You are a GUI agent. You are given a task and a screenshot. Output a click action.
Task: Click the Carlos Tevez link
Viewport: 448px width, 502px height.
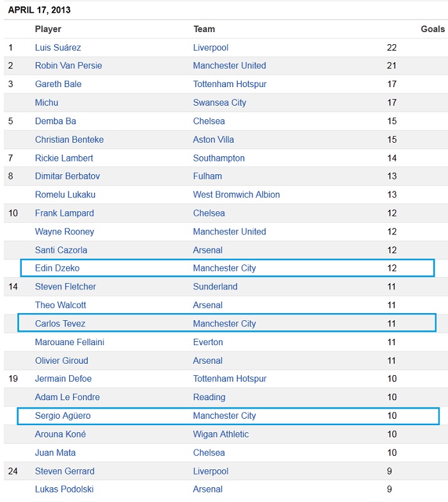pos(60,323)
